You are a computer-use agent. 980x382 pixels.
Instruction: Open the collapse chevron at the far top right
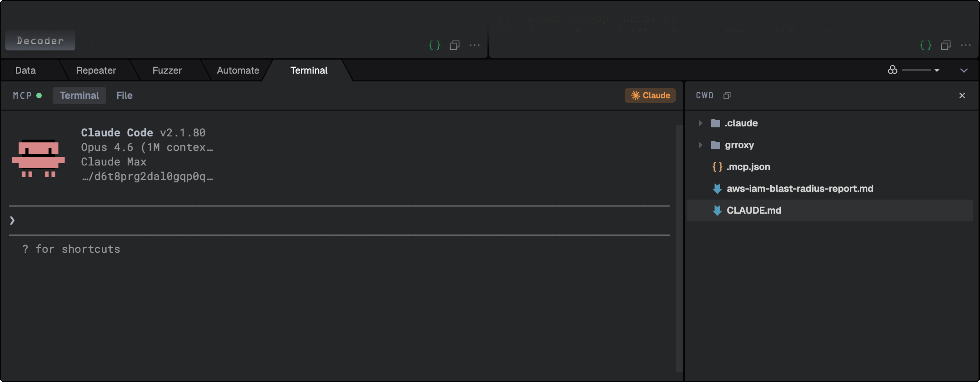point(964,70)
